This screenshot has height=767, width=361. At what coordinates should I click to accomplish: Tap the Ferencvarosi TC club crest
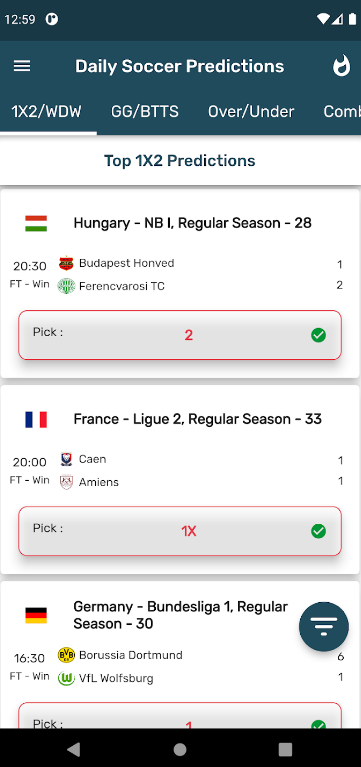click(x=66, y=286)
